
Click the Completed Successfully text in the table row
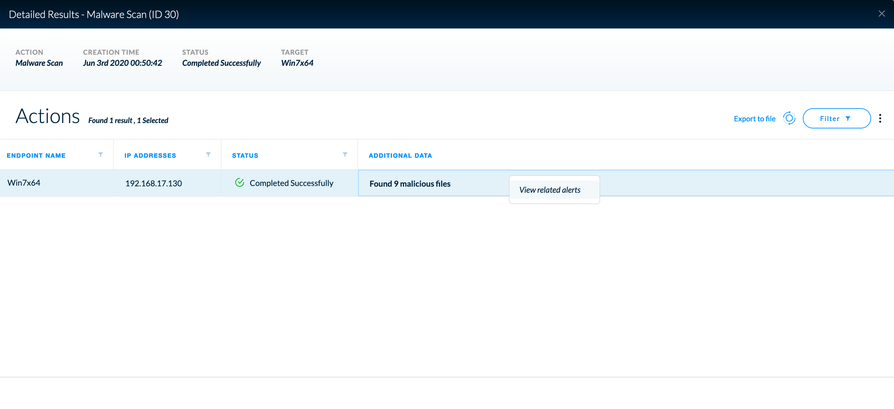click(x=291, y=183)
